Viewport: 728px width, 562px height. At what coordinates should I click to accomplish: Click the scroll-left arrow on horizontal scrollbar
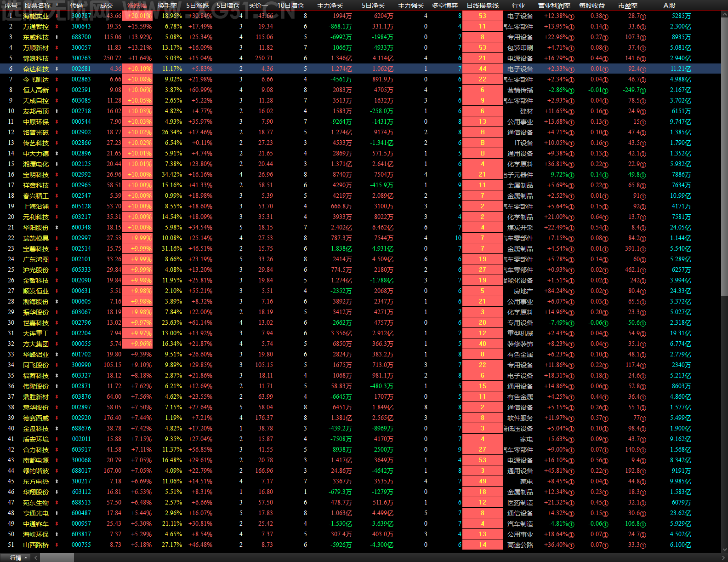pyautogui.click(x=35, y=558)
